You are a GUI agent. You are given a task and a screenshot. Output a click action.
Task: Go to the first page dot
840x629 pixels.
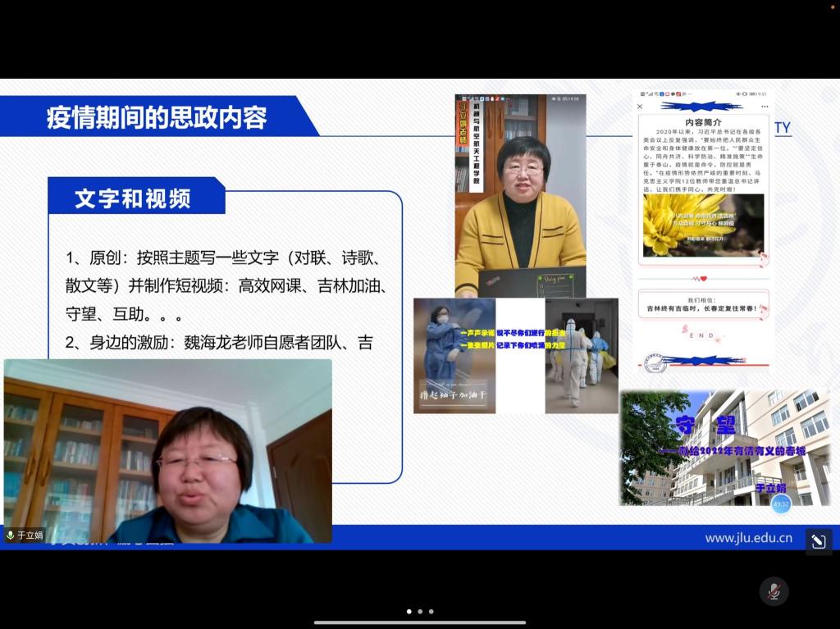point(409,611)
